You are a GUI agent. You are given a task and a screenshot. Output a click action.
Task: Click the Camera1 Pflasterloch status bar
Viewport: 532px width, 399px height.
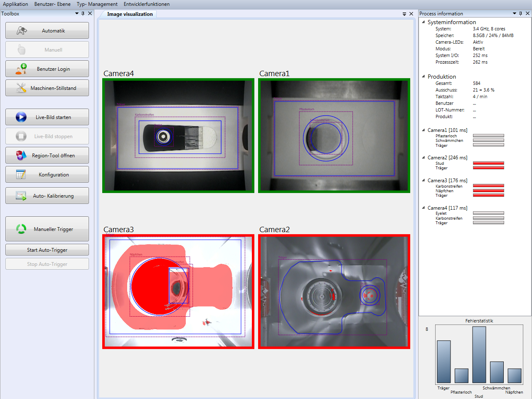tap(488, 136)
